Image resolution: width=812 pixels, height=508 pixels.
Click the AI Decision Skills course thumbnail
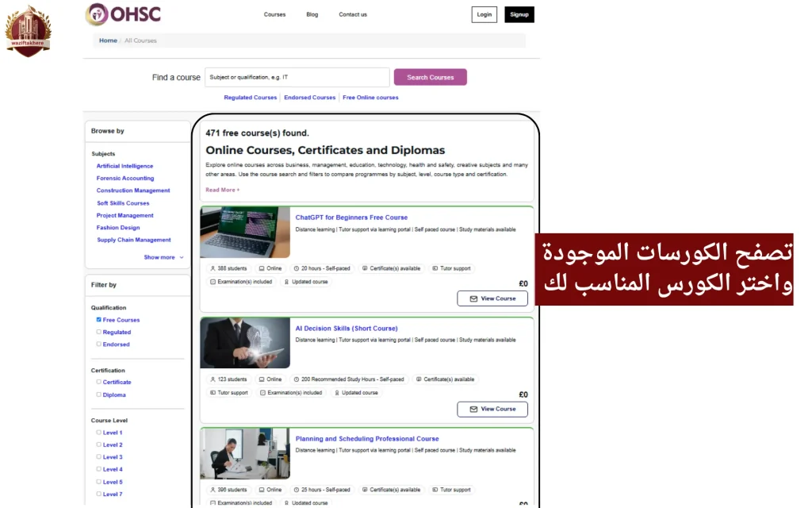coord(245,343)
